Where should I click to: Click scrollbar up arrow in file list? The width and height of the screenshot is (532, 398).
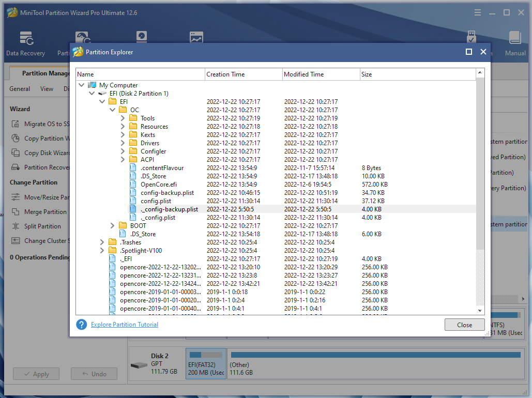[480, 72]
